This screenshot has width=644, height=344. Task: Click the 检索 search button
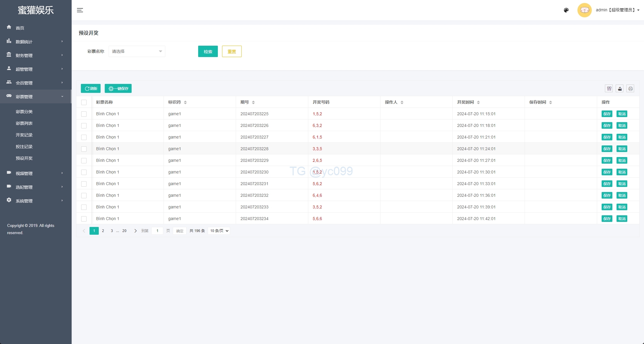tap(208, 51)
